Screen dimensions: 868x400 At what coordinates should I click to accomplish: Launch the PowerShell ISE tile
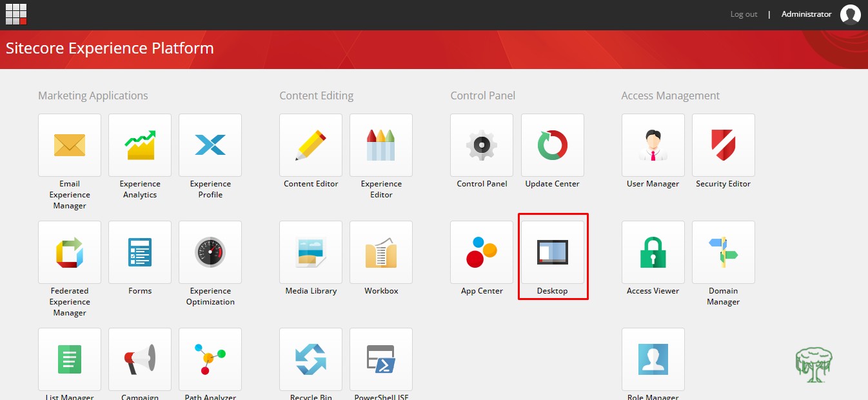click(x=381, y=359)
